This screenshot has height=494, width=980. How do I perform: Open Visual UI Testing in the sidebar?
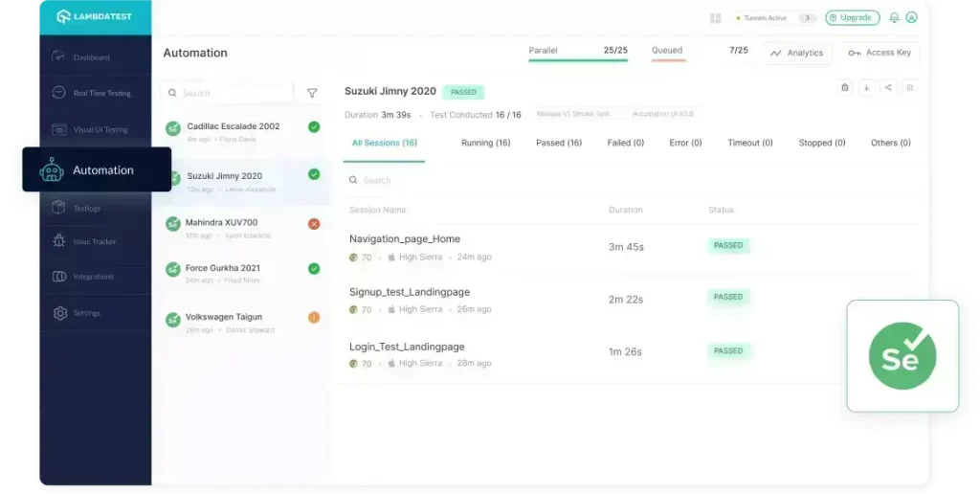pyautogui.click(x=95, y=129)
